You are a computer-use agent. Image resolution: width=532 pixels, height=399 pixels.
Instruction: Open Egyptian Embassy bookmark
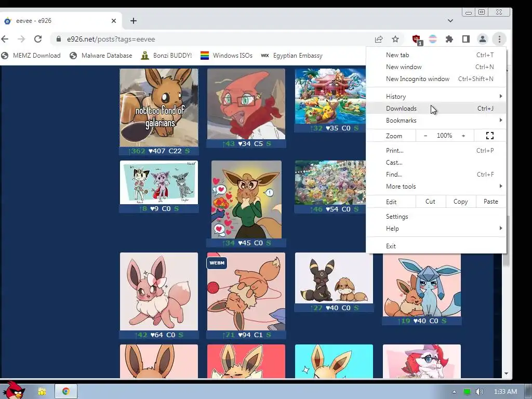[x=292, y=56]
